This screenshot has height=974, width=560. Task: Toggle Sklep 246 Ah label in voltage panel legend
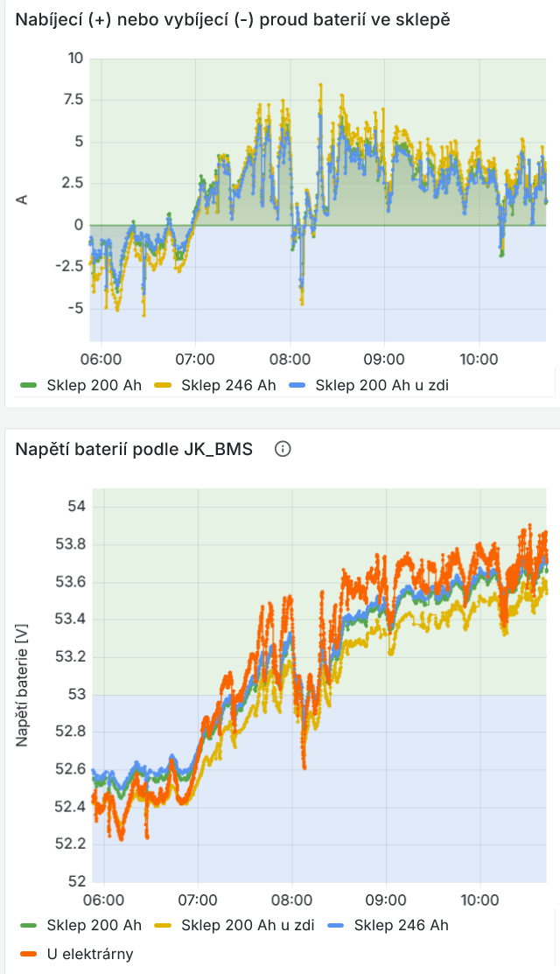click(x=401, y=925)
